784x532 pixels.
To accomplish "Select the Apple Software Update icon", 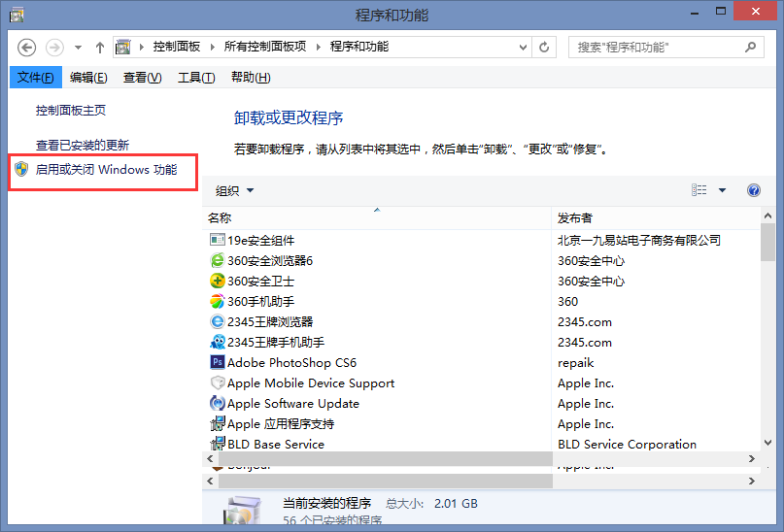I will (217, 403).
